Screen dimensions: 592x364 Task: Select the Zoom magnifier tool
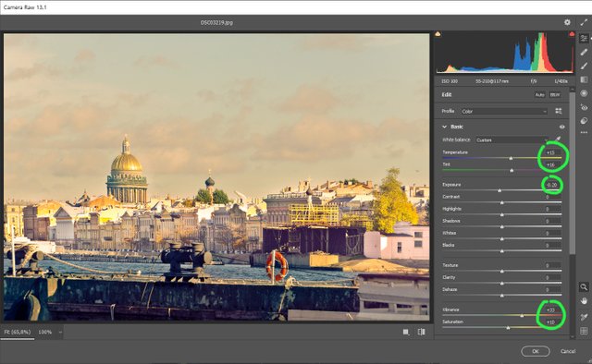(584, 287)
